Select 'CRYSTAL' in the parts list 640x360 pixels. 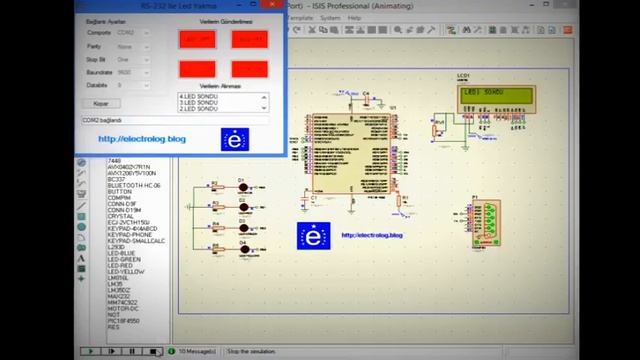tap(120, 216)
